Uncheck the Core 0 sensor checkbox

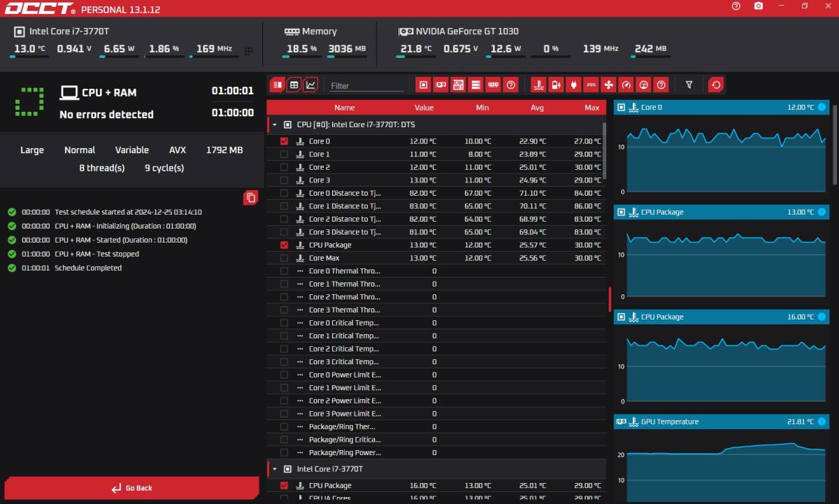tap(284, 141)
